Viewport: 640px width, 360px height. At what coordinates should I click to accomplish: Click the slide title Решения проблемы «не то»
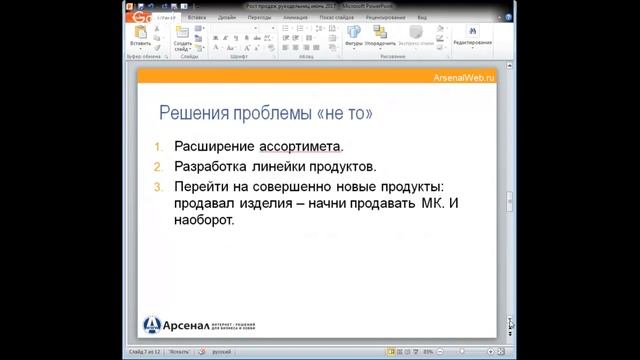(x=266, y=113)
